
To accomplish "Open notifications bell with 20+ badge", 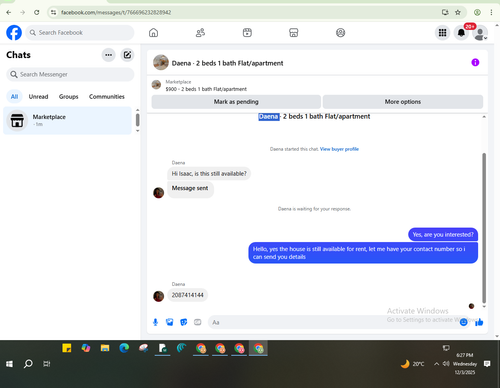I will point(462,33).
